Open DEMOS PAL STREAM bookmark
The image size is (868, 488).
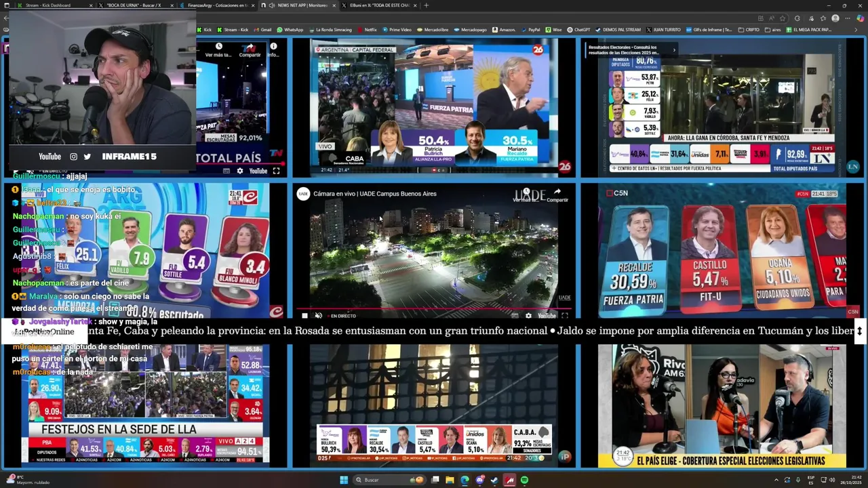618,30
